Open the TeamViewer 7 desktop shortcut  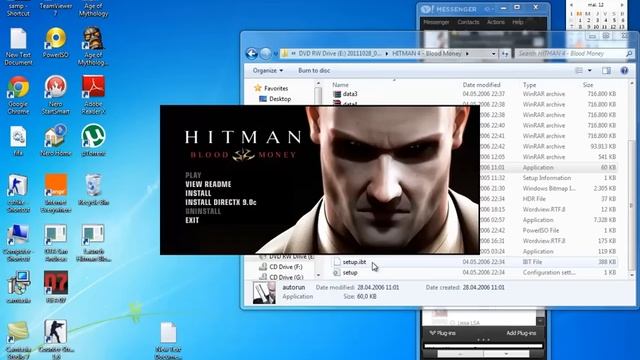tap(56, 8)
